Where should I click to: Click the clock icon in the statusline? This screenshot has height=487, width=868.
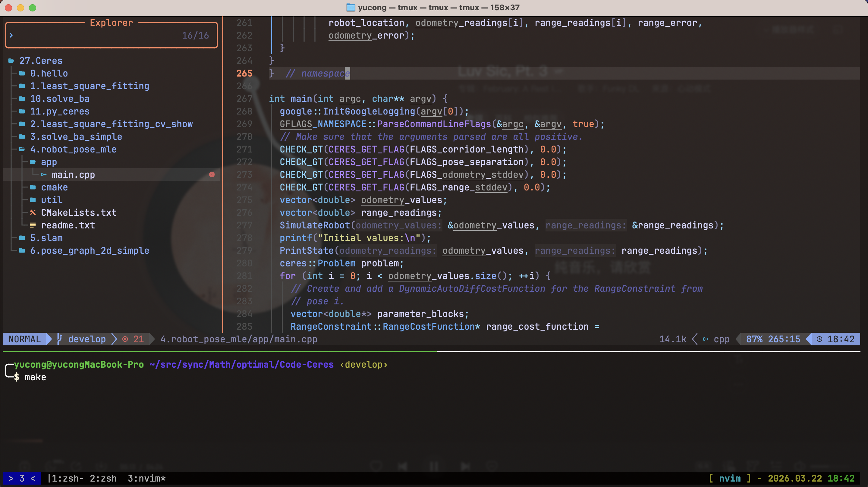click(x=819, y=339)
